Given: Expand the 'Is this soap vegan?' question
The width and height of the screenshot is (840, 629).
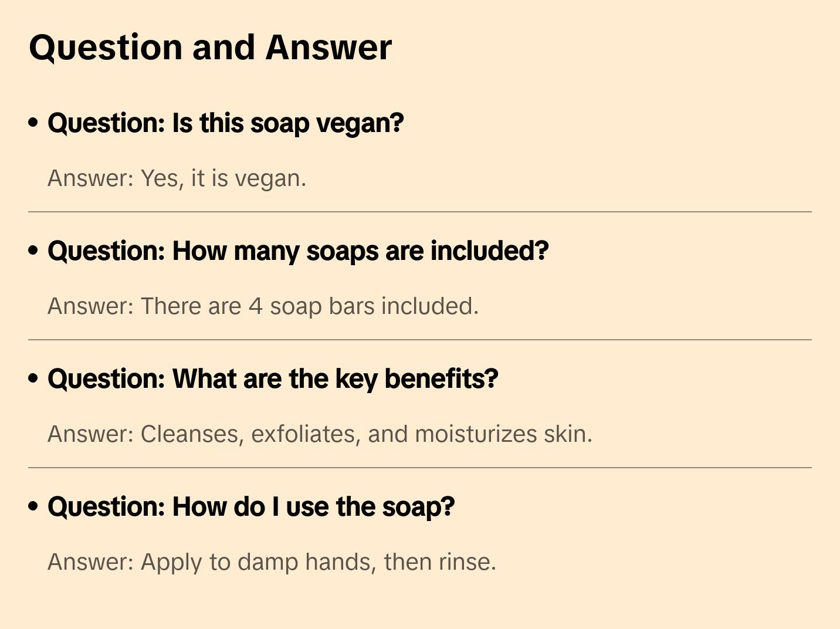Looking at the screenshot, I should pyautogui.click(x=226, y=123).
